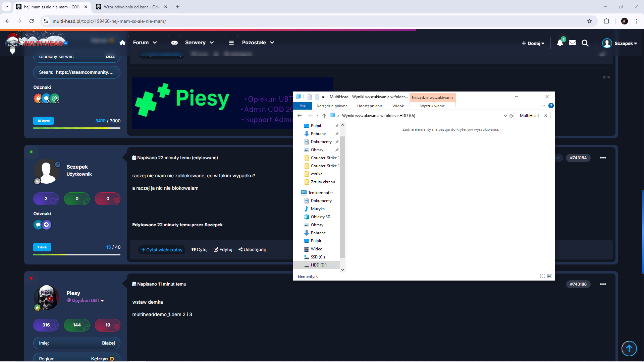Image resolution: width=644 pixels, height=362 pixels.
Task: Refresh the Explorer search results
Action: coord(511,116)
